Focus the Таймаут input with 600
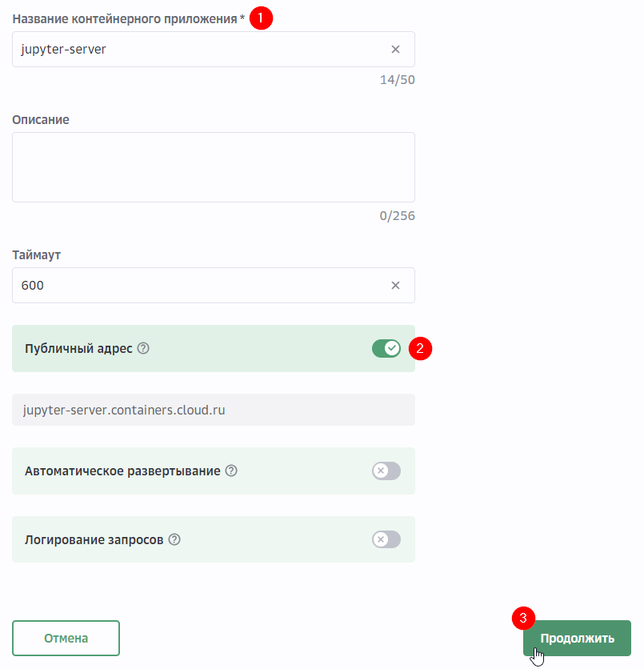The width and height of the screenshot is (644, 669). coord(200,286)
